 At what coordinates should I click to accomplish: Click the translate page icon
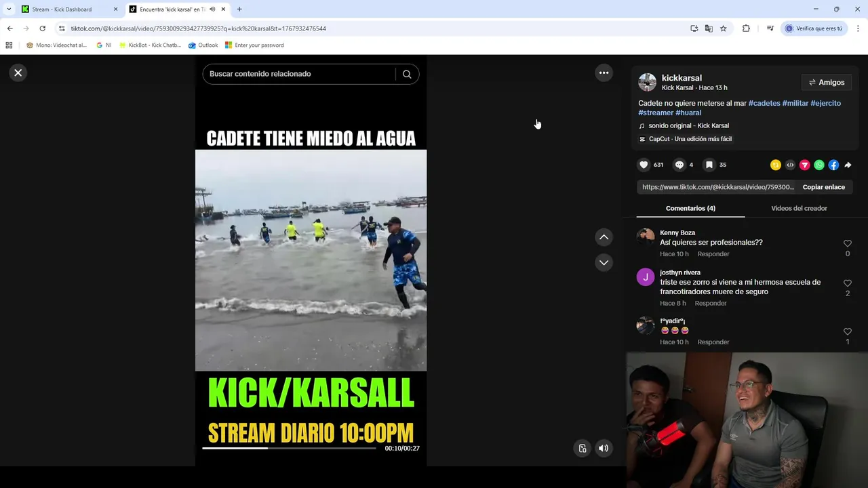709,28
